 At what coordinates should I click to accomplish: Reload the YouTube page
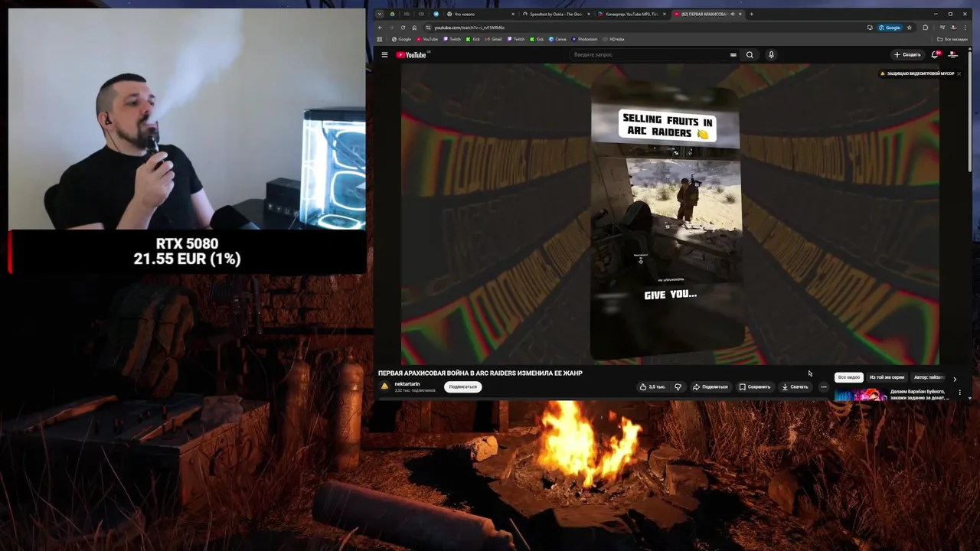tap(403, 28)
